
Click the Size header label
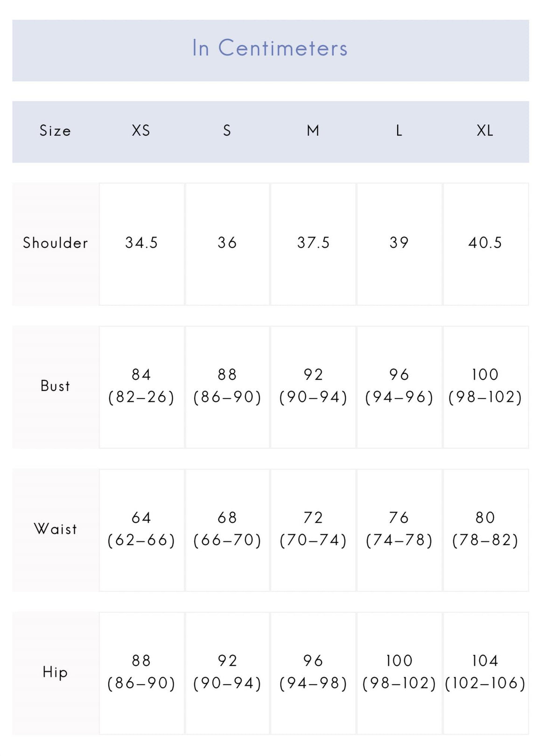click(x=55, y=131)
